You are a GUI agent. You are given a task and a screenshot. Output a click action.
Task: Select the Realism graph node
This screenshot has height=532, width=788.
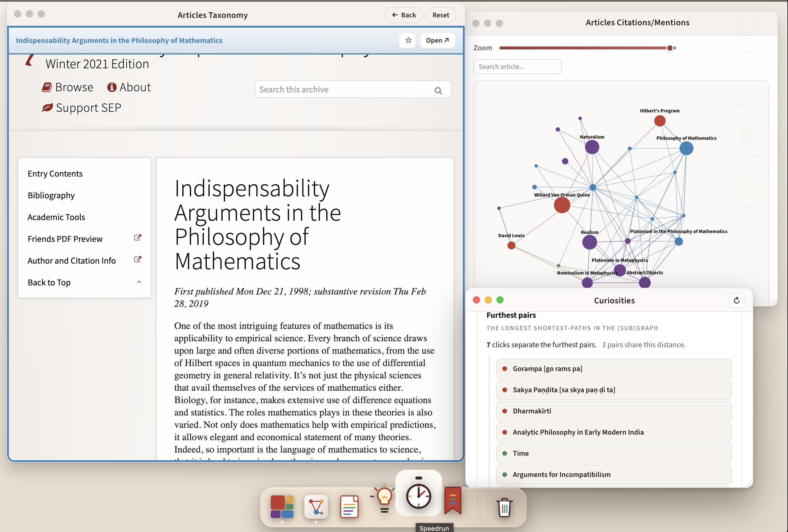590,242
